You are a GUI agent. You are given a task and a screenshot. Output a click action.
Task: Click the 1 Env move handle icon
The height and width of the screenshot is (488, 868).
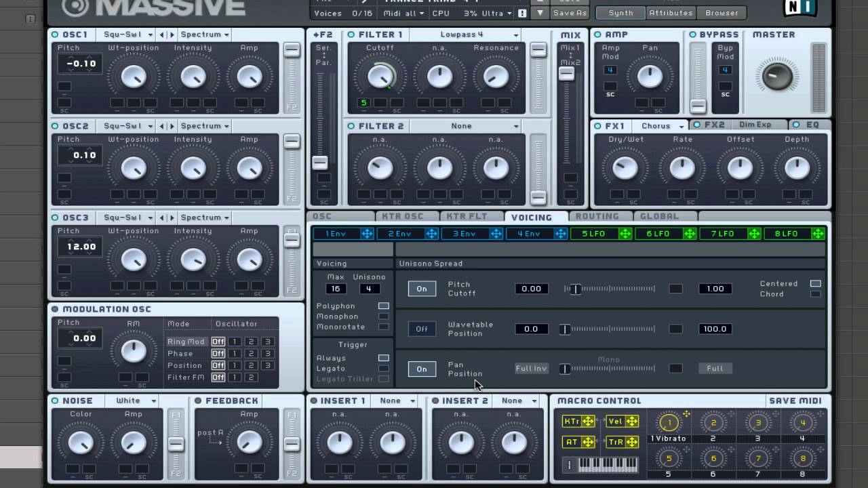point(367,234)
